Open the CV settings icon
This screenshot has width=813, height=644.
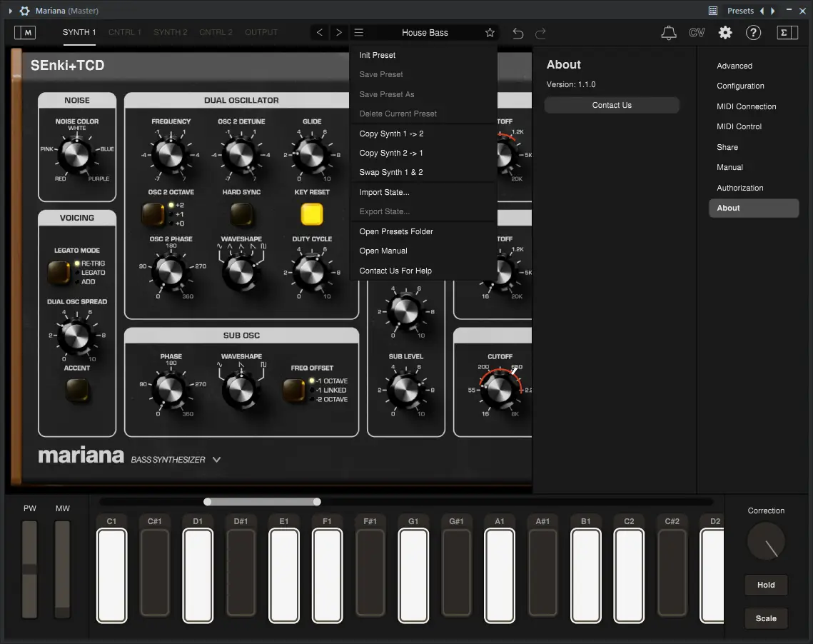[x=697, y=33]
